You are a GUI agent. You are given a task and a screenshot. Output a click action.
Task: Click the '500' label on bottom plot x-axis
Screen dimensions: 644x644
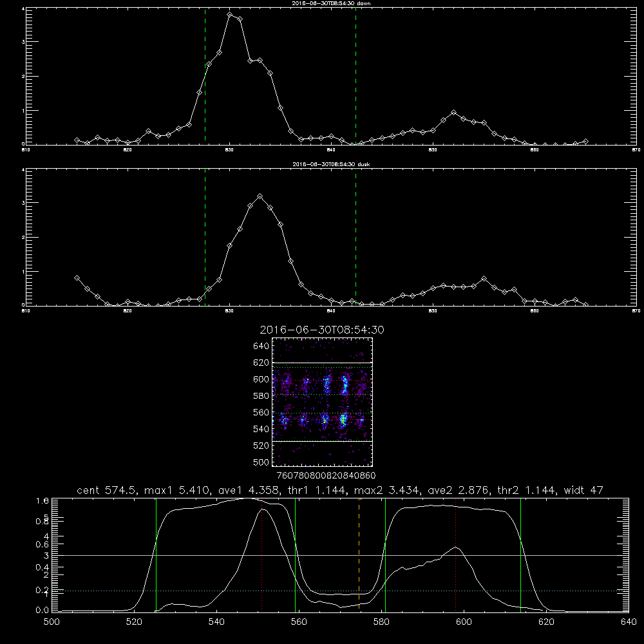coord(52,622)
